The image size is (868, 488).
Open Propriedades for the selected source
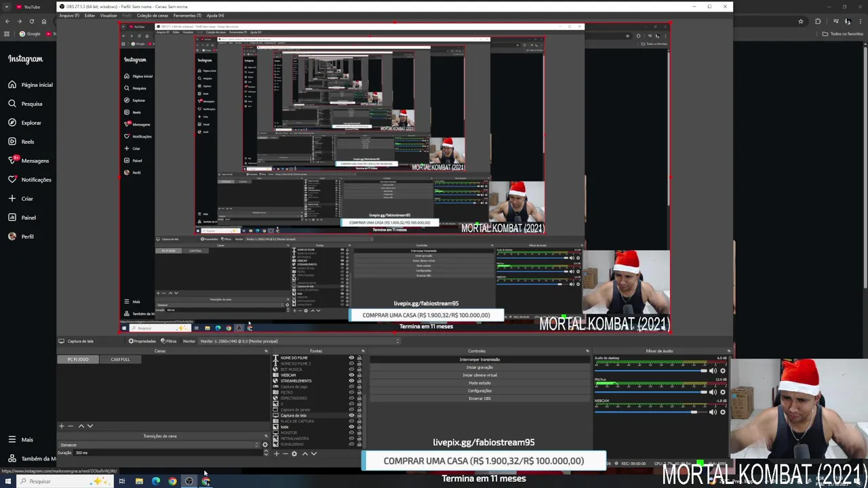142,341
